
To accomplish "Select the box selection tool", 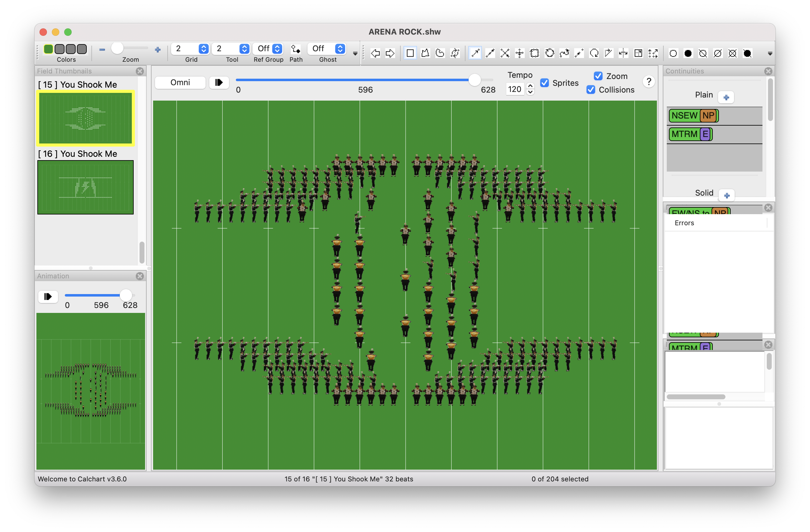I will click(410, 53).
